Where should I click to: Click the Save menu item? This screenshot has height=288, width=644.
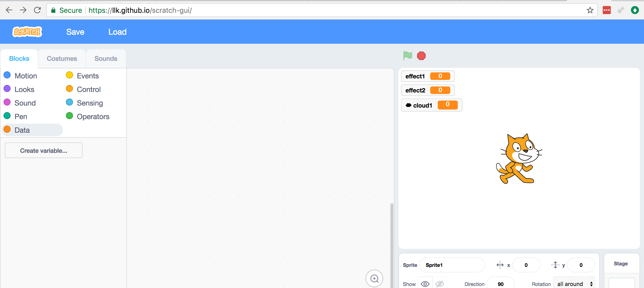point(75,32)
